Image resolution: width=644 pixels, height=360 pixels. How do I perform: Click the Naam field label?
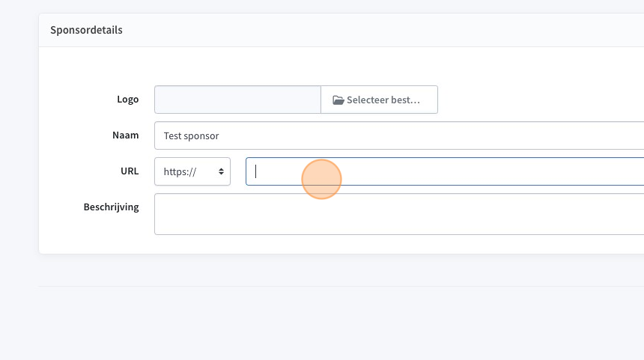tap(125, 135)
